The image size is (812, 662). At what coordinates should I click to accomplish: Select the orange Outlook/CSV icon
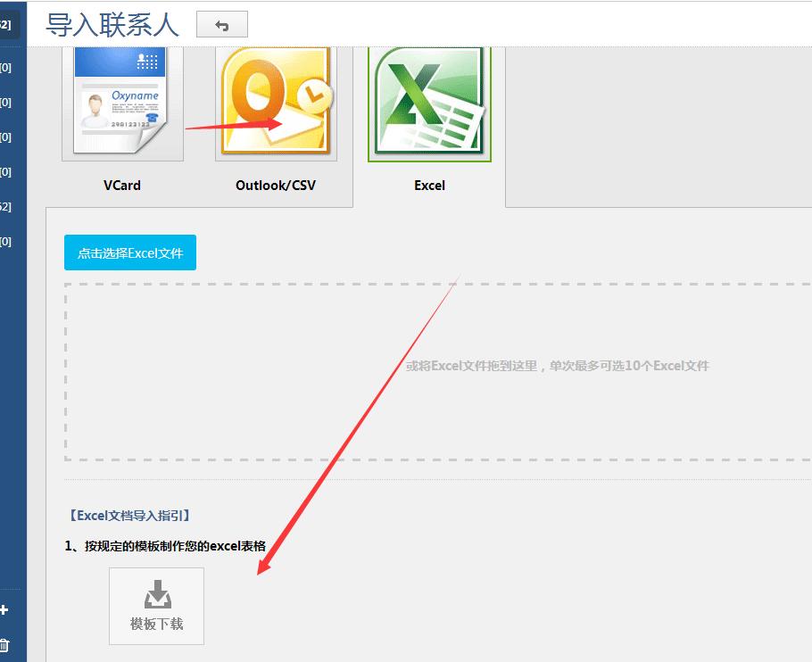tap(276, 101)
